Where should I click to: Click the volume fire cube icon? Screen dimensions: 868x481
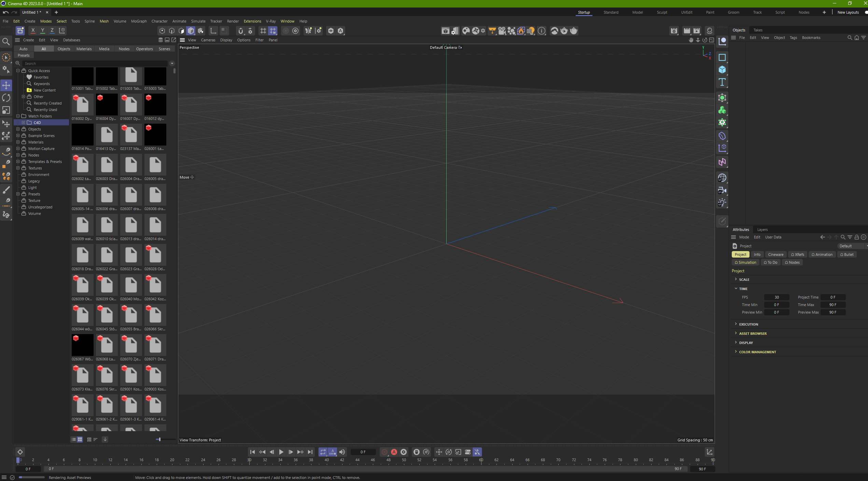click(521, 31)
